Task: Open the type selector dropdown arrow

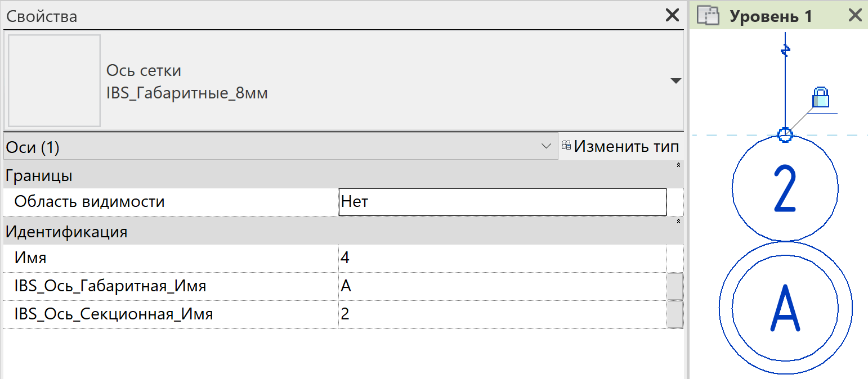Action: pos(676,81)
